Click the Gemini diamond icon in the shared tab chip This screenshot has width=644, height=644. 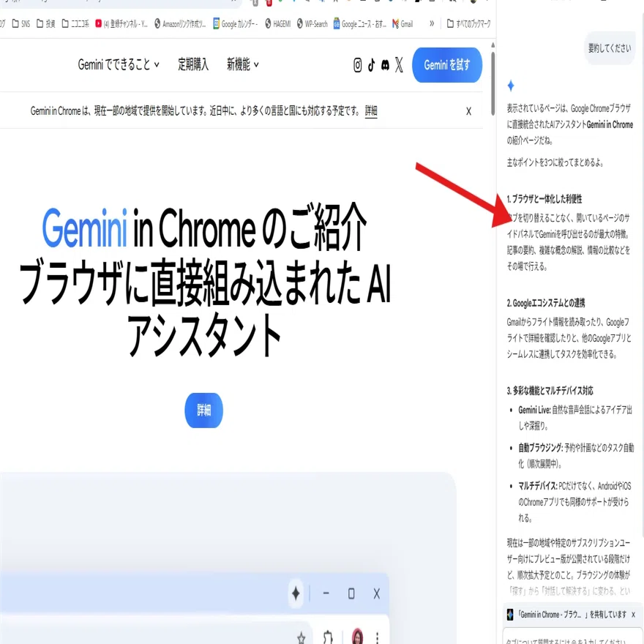pos(509,615)
